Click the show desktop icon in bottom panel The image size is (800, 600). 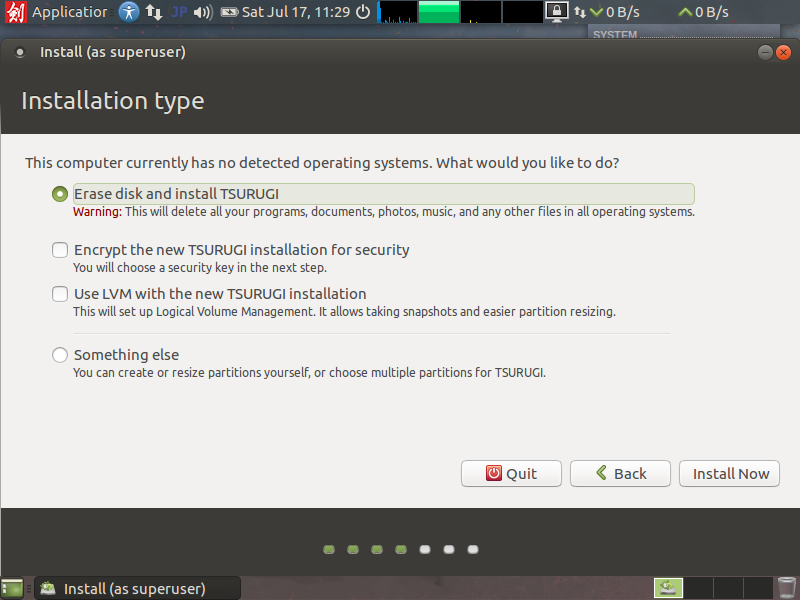[x=12, y=588]
